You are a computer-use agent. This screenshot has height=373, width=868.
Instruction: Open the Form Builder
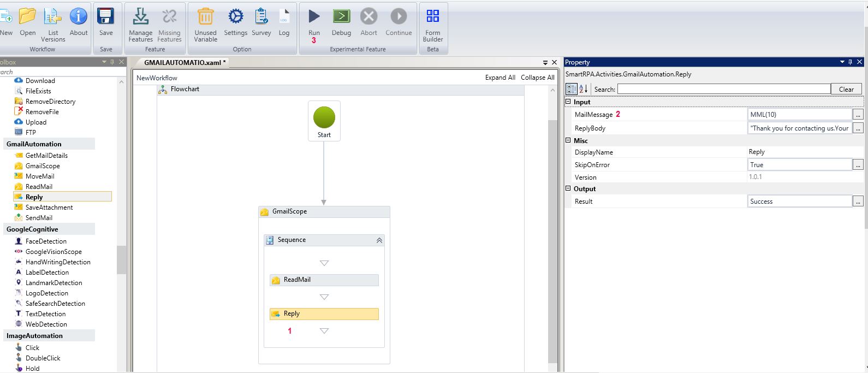point(432,17)
